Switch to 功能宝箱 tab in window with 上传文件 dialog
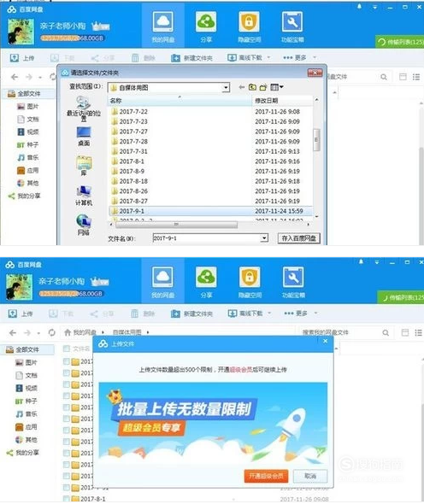Image resolution: width=424 pixels, height=504 pixels. (293, 282)
